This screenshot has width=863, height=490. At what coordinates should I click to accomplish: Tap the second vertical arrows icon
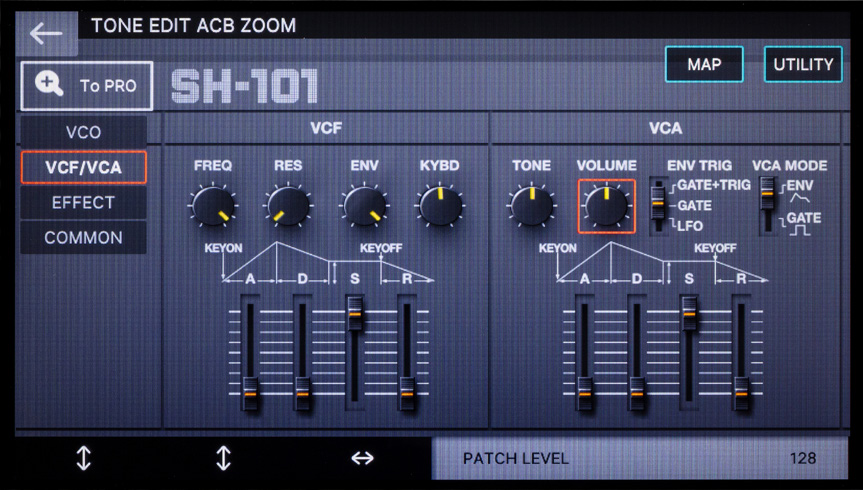[223, 458]
